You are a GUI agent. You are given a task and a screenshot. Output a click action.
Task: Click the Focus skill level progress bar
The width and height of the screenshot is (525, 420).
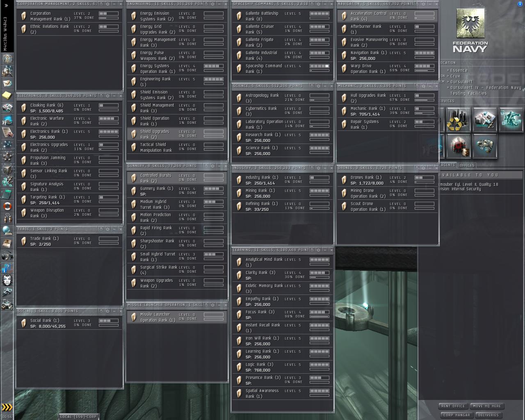[320, 312]
